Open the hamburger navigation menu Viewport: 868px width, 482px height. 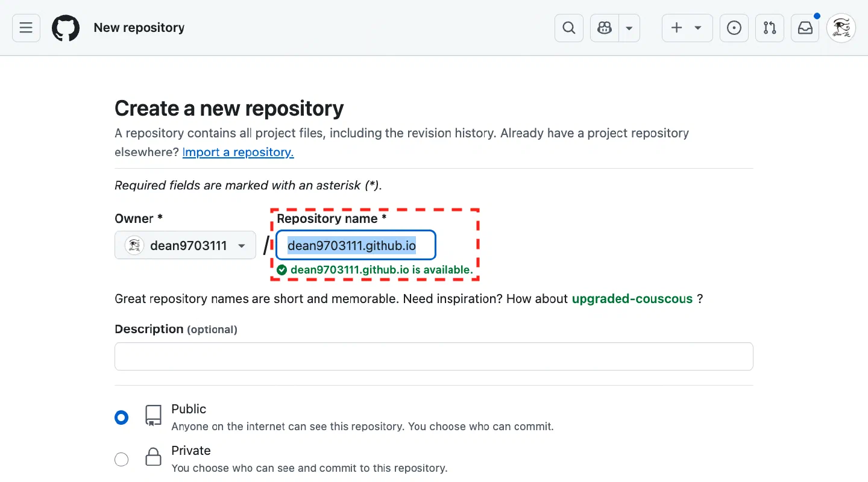(x=26, y=28)
